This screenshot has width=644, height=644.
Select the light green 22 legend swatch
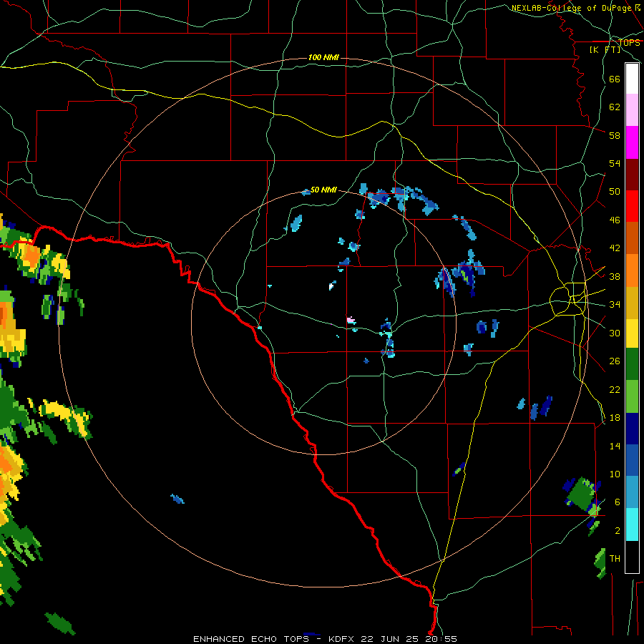632,396
